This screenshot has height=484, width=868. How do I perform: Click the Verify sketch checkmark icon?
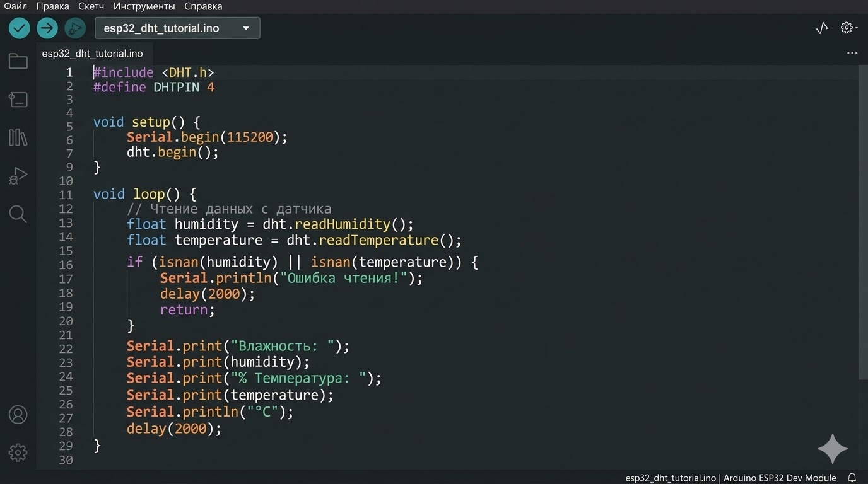[18, 28]
